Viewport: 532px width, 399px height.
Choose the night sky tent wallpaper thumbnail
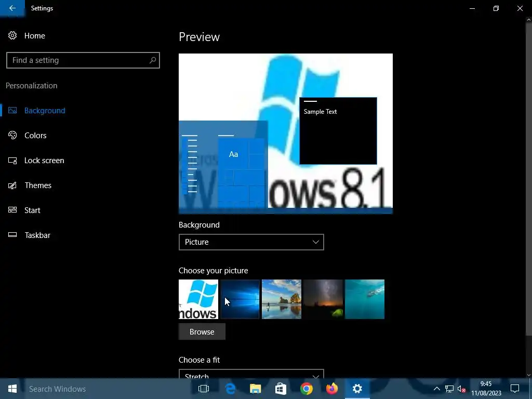[x=323, y=299]
